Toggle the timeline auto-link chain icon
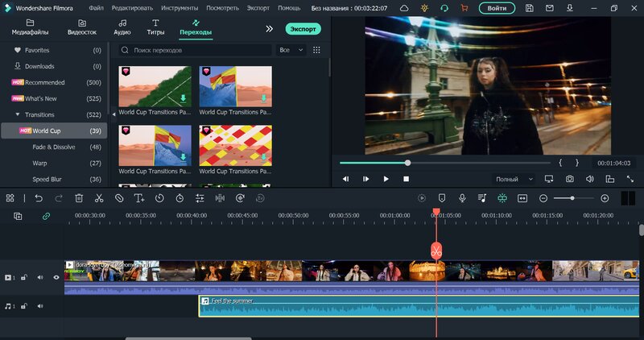This screenshot has width=644, height=340. pyautogui.click(x=46, y=216)
